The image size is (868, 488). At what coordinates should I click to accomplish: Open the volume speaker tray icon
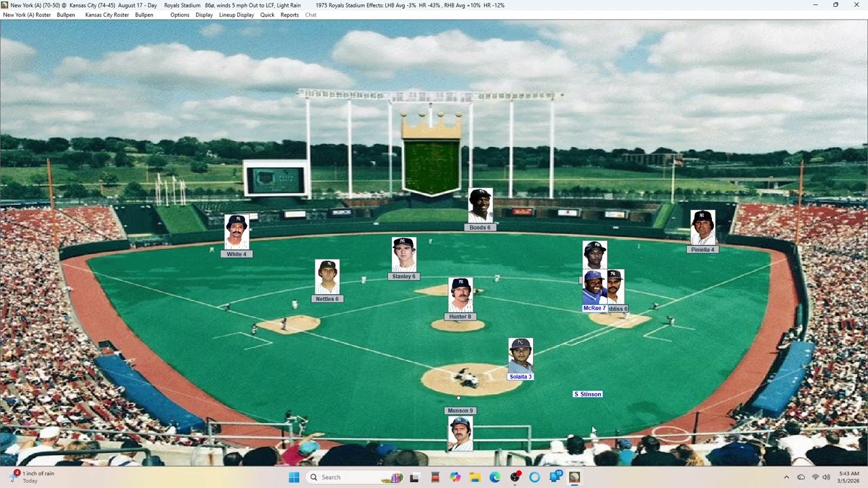coord(827,477)
